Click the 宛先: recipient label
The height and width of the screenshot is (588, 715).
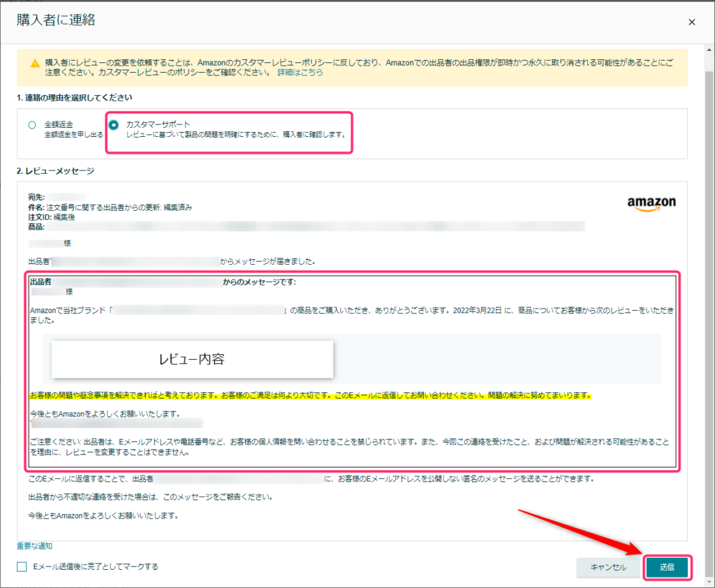point(36,197)
